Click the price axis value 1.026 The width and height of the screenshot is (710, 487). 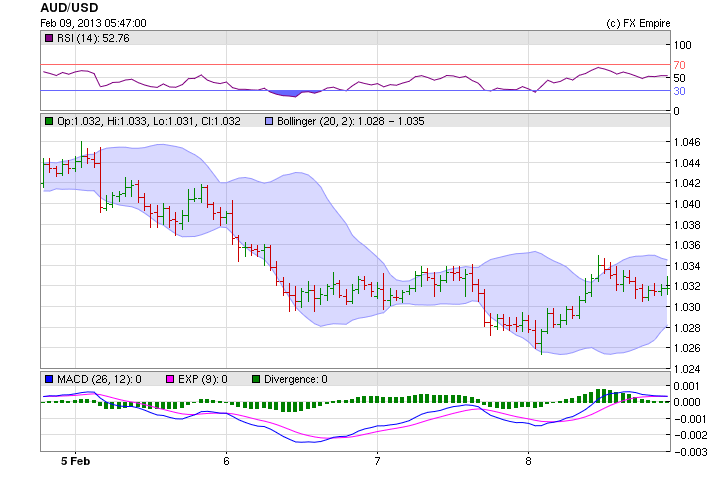tap(687, 348)
